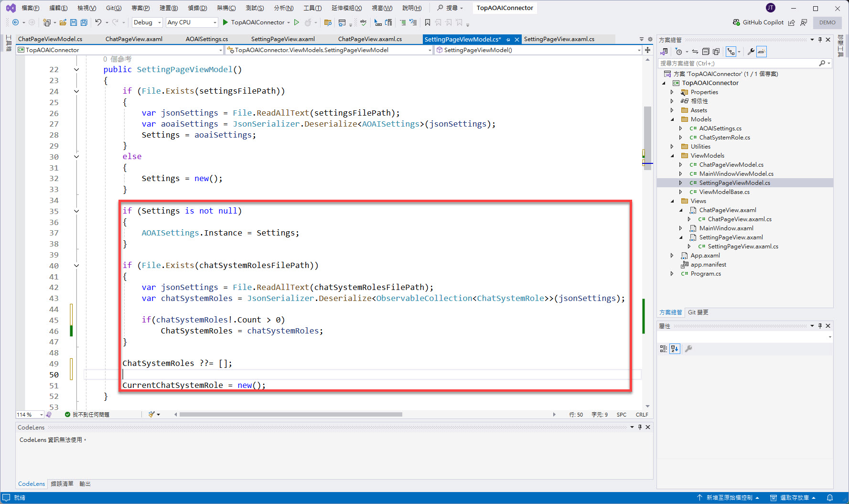The width and height of the screenshot is (849, 504).
Task: Collapse All in Solution Explorer
Action: click(x=706, y=52)
